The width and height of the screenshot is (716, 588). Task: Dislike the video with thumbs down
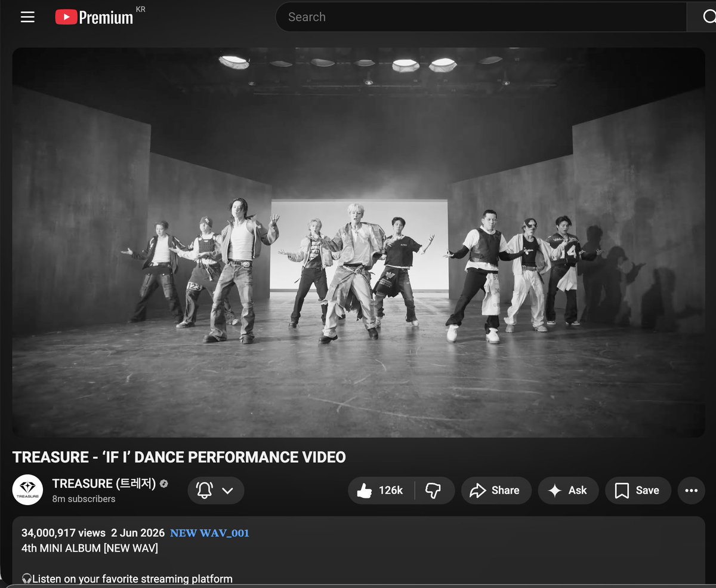(x=434, y=490)
